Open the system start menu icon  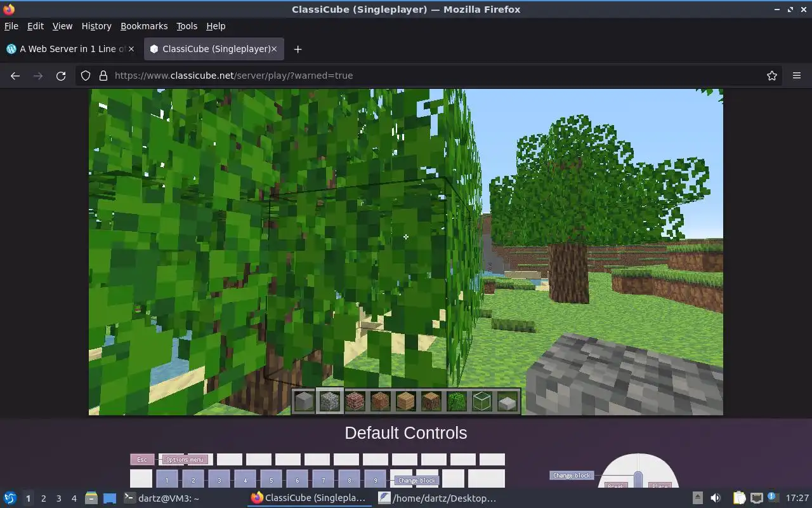10,498
